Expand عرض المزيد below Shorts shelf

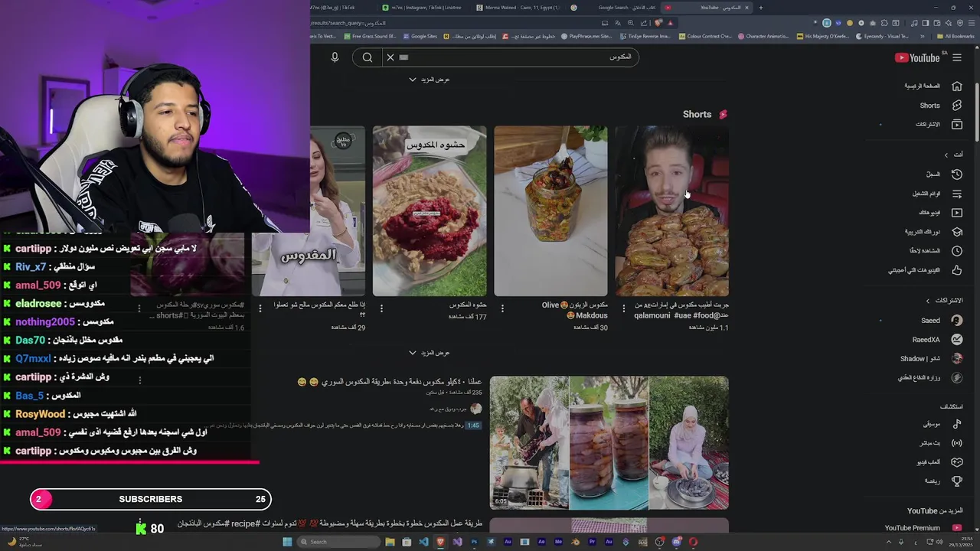click(430, 353)
